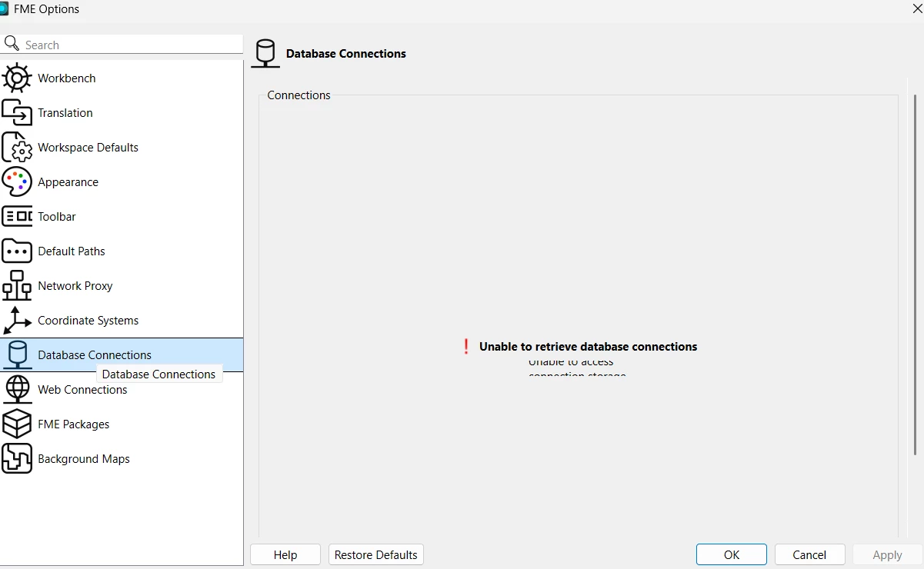
Task: Close the FME Options dialog
Action: [x=917, y=8]
